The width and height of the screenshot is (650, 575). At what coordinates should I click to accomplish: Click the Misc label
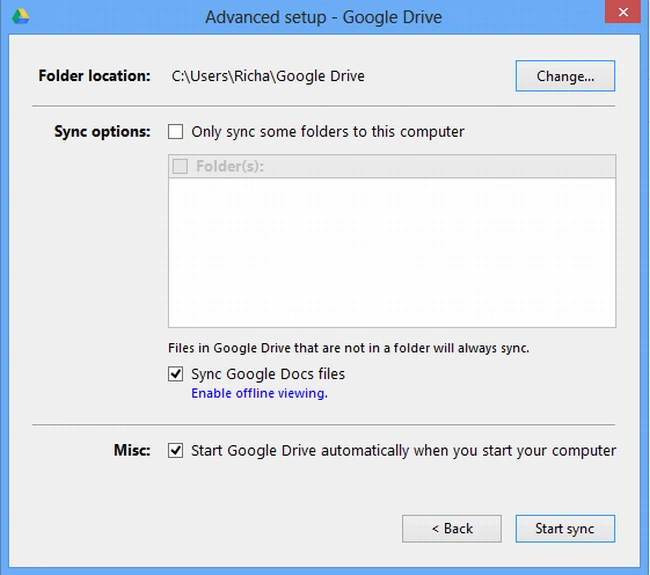(132, 450)
